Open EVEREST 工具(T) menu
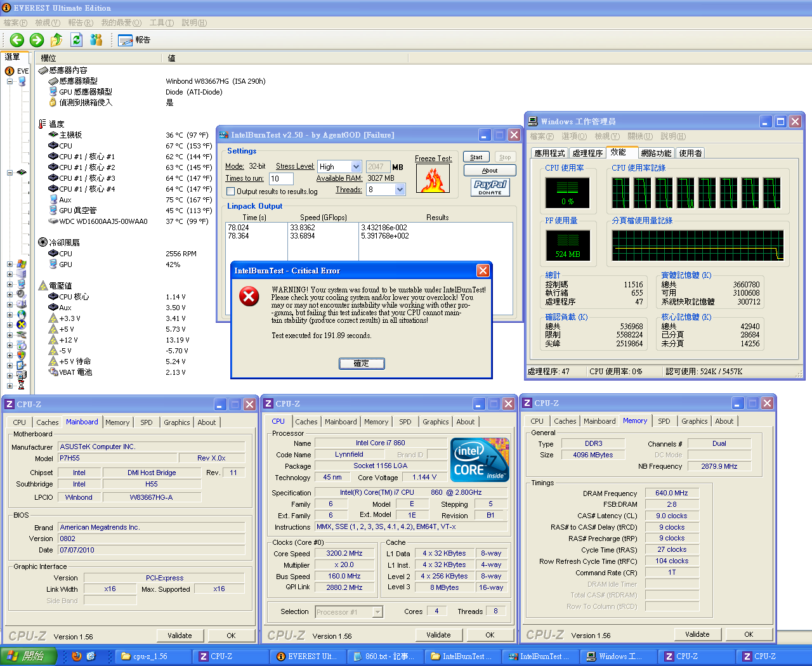 [162, 23]
